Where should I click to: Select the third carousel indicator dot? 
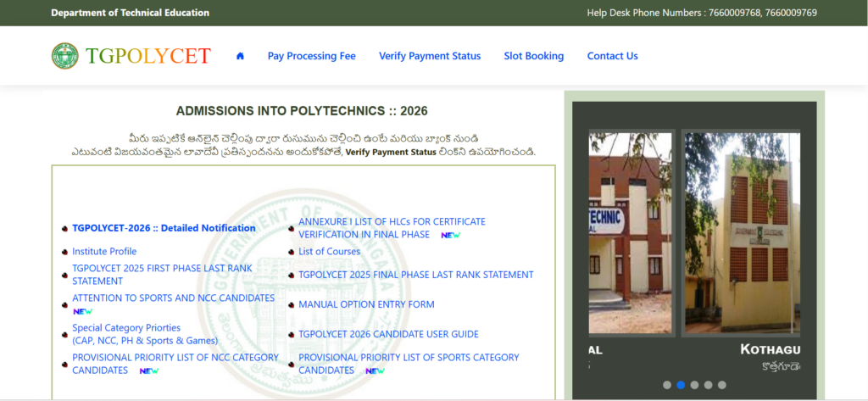coord(695,385)
